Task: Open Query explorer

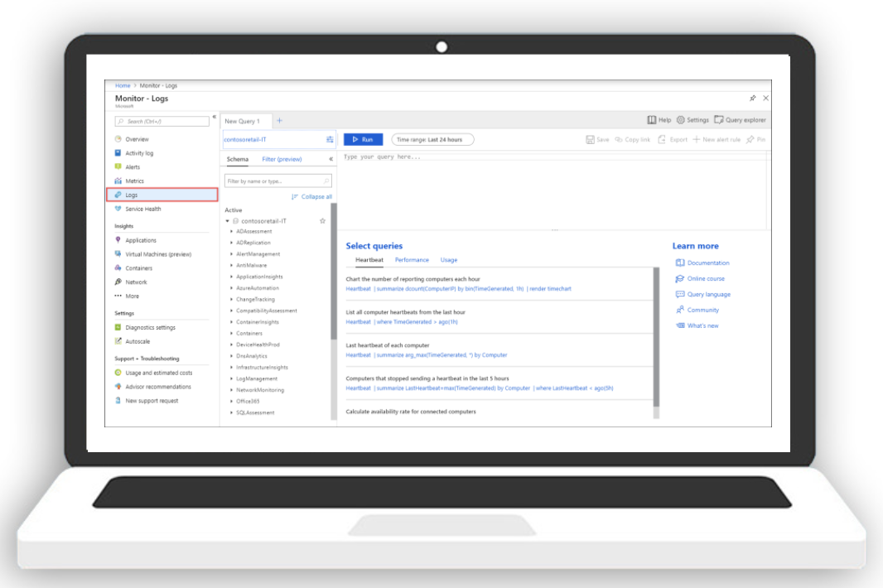Action: pos(740,120)
